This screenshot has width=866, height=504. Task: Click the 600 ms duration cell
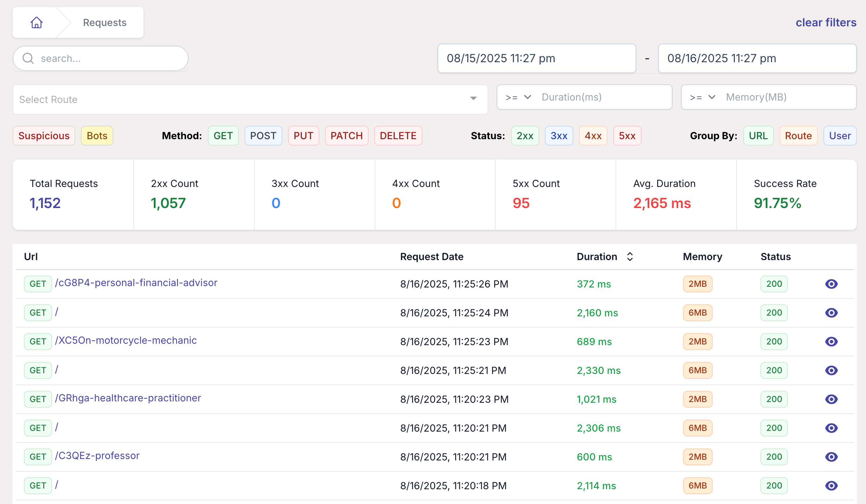[x=594, y=457]
